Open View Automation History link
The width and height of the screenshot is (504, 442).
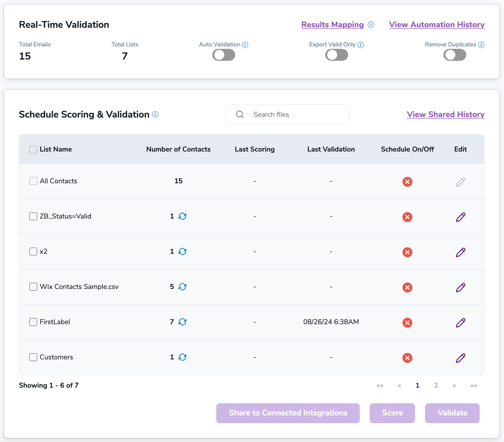437,25
